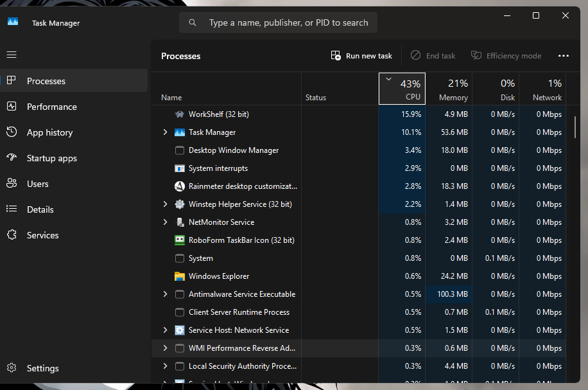Viewport: 588px width, 390px height.
Task: Click the WorkShelf process icon
Action: tap(180, 114)
